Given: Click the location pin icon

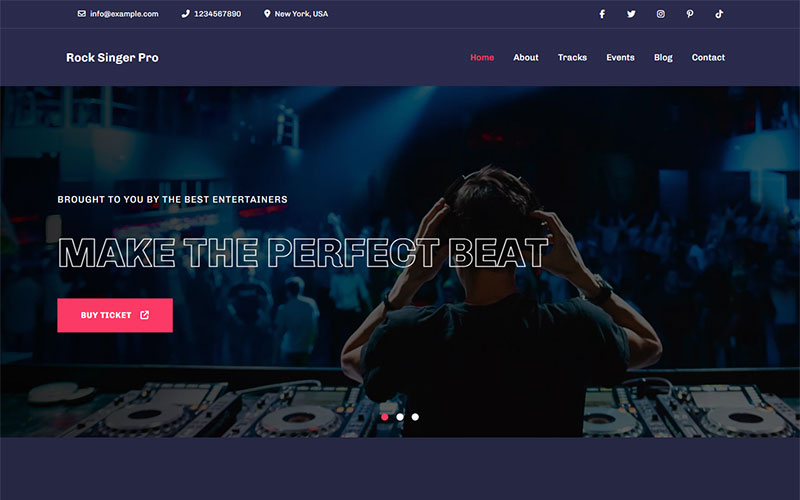Looking at the screenshot, I should [267, 14].
